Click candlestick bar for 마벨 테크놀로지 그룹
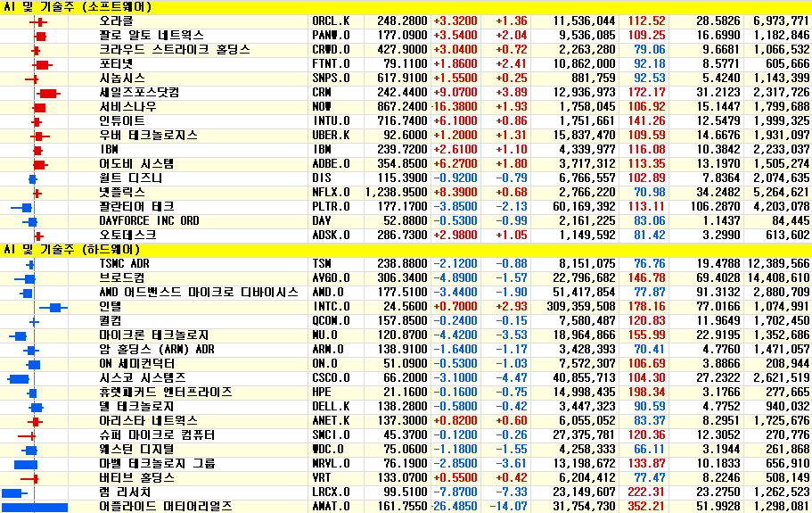 coord(25,464)
